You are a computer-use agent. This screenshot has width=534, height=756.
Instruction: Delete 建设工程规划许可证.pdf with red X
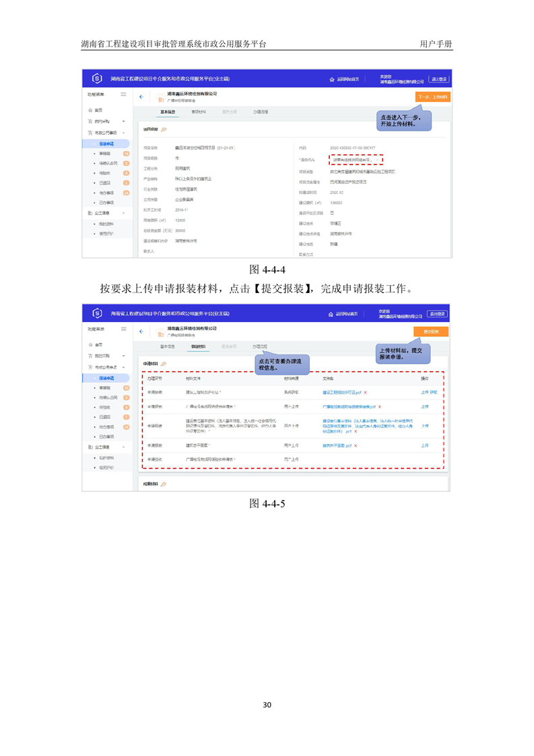366,392
